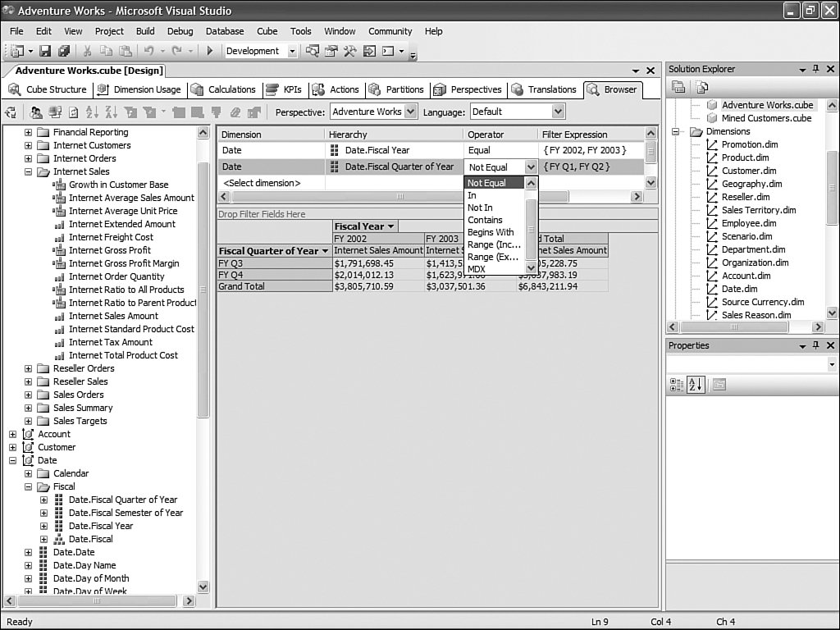Click the New Project toolbar icon

click(18, 51)
